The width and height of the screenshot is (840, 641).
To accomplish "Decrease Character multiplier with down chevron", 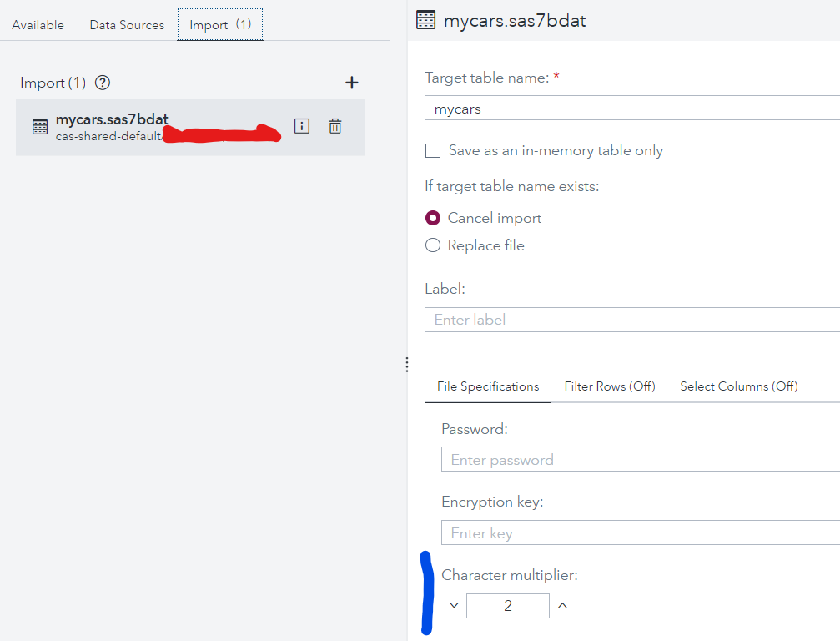I will coord(454,605).
